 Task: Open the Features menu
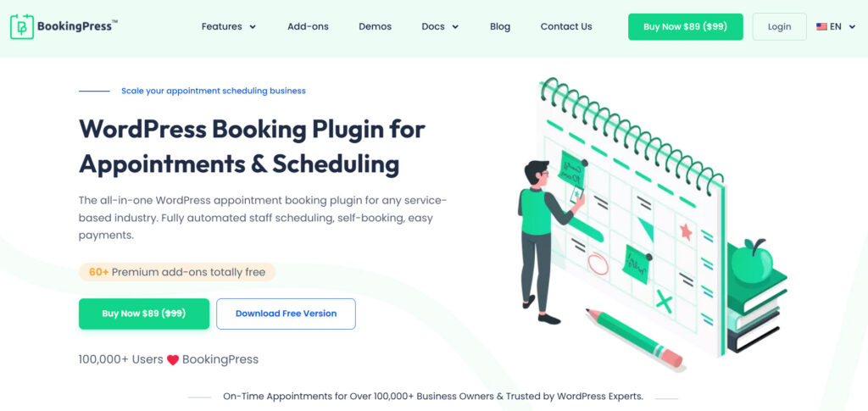[221, 26]
